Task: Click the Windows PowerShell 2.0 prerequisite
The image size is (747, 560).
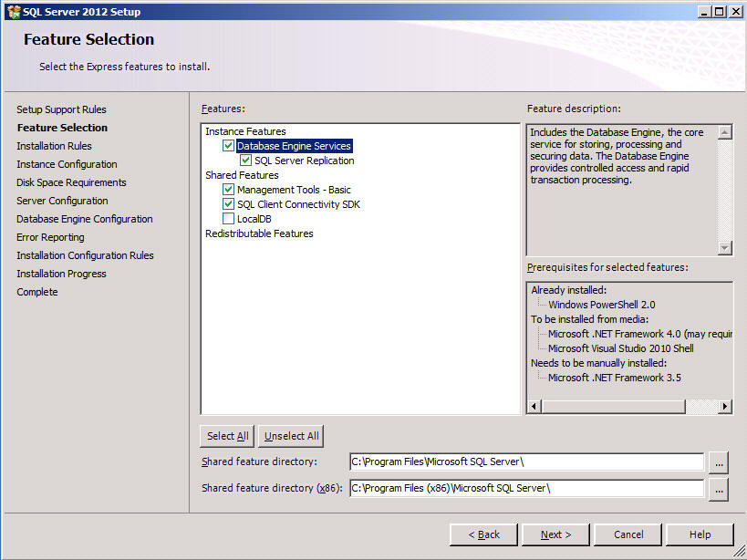Action: click(602, 305)
